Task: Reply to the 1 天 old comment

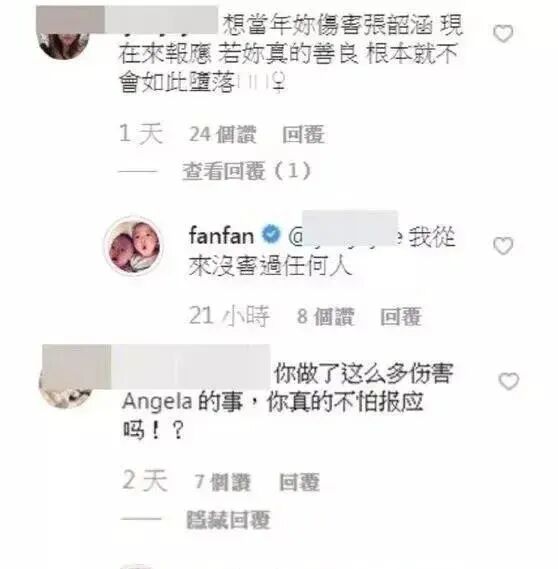Action: [303, 135]
